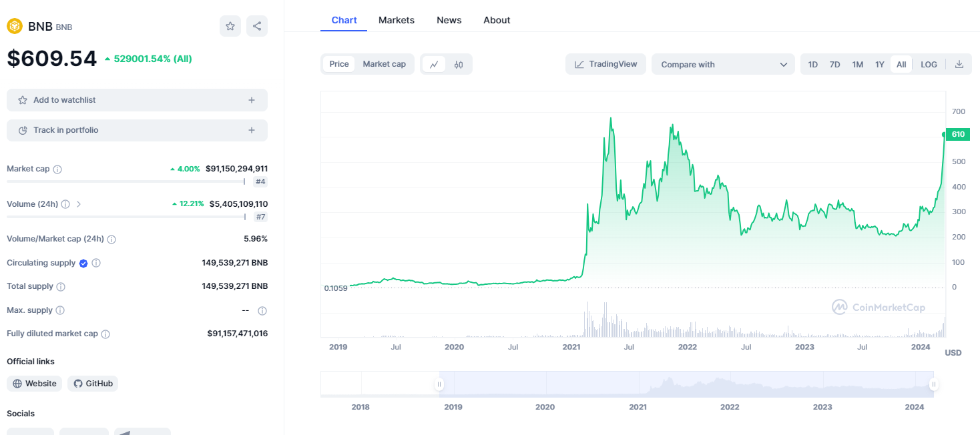
Task: Click Track in portfolio
Action: (136, 130)
